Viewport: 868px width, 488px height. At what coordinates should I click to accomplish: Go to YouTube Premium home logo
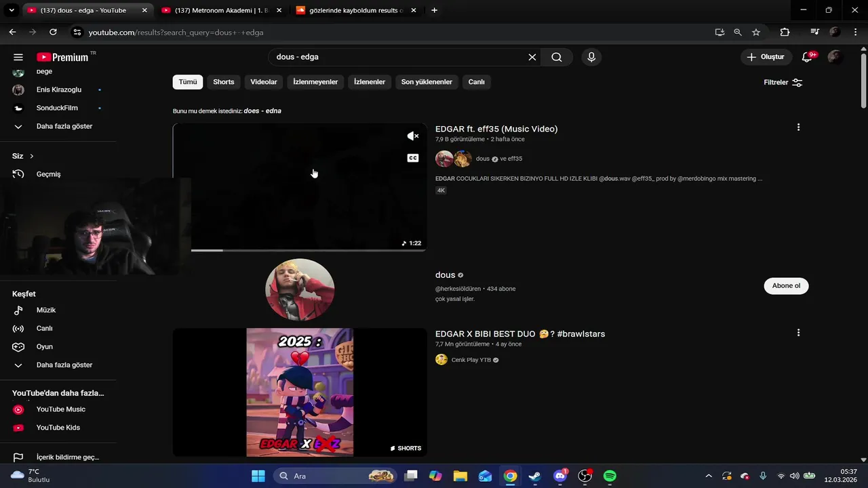point(62,58)
